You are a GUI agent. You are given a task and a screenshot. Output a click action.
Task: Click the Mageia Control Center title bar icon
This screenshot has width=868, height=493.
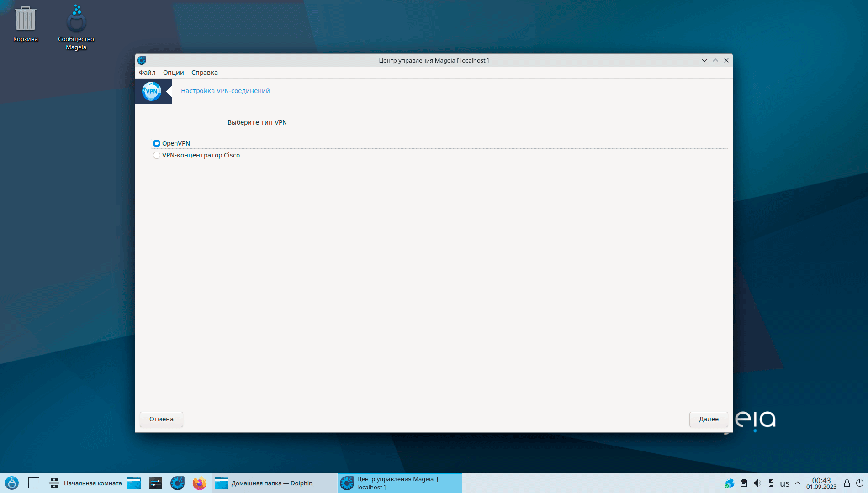click(142, 60)
